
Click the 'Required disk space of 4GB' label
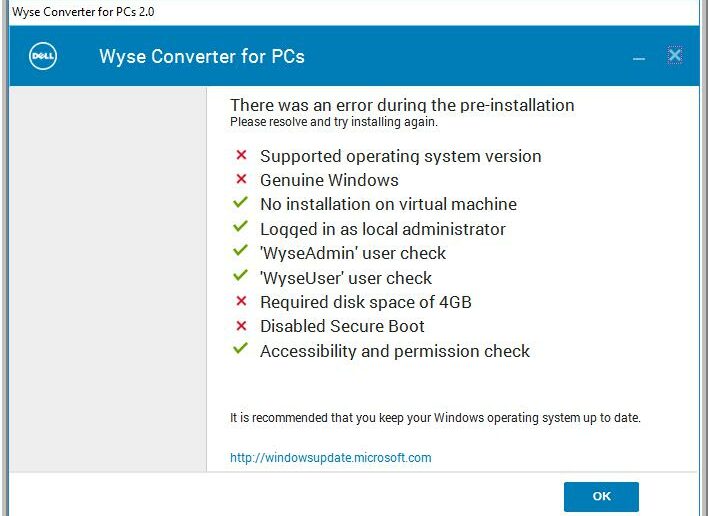click(x=366, y=302)
